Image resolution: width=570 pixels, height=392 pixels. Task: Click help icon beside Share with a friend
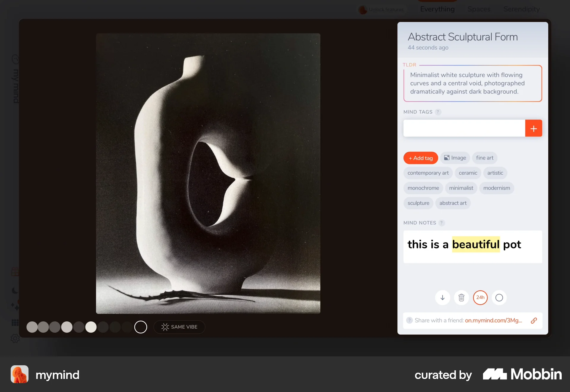[409, 320]
